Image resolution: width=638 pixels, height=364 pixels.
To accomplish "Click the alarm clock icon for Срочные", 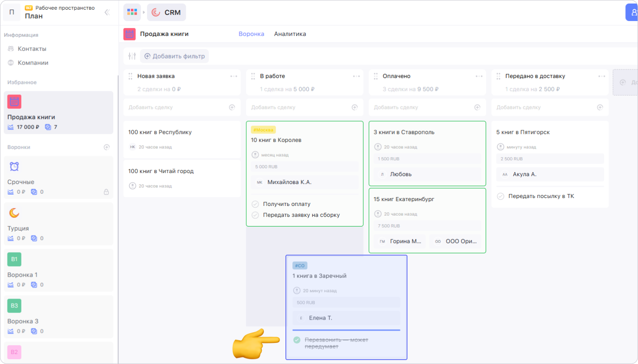I will click(x=14, y=167).
